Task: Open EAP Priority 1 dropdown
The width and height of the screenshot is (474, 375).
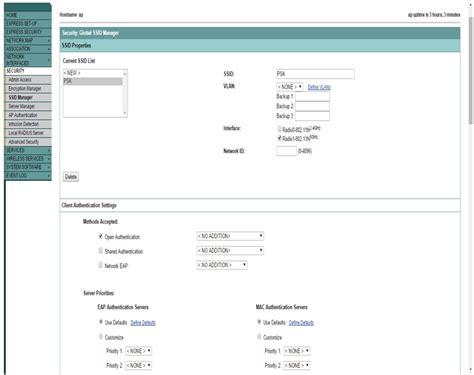Action: (x=139, y=351)
